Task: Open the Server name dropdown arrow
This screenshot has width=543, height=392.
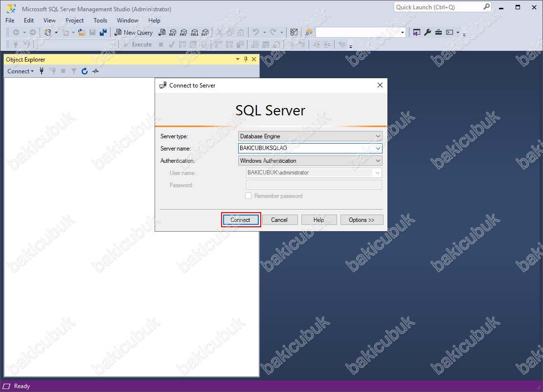Action: point(378,149)
